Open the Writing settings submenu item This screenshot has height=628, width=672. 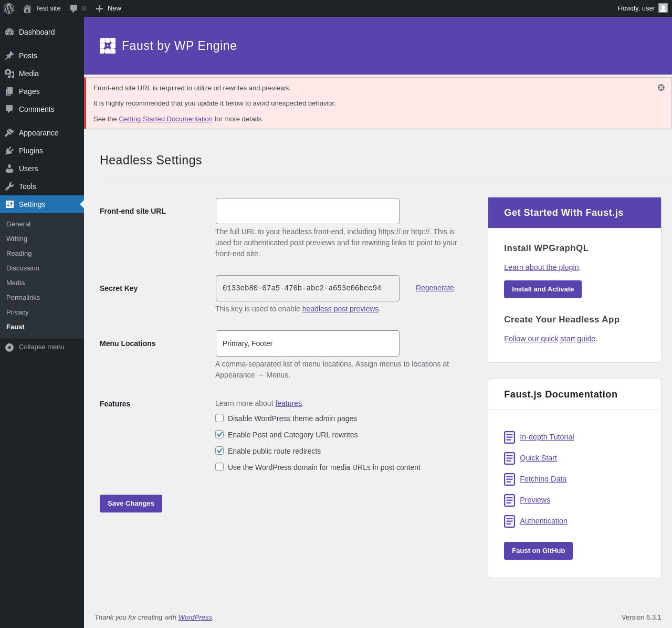pos(17,238)
